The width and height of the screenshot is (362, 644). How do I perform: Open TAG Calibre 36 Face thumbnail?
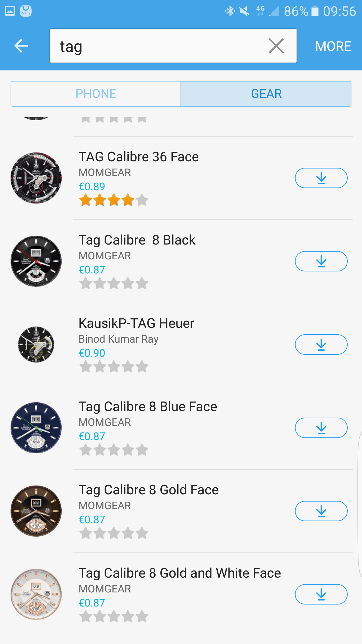point(36,178)
